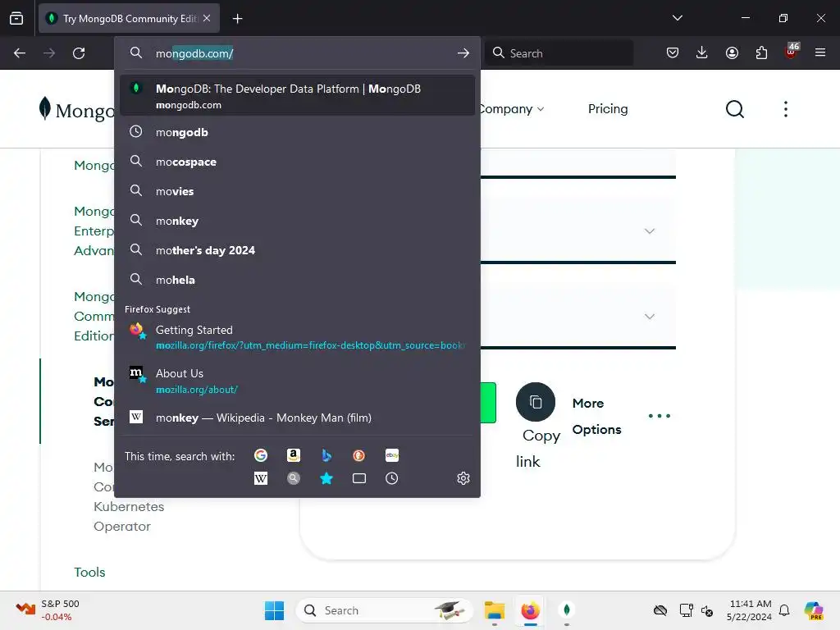Search this time with DuckDuckGo

pyautogui.click(x=359, y=455)
